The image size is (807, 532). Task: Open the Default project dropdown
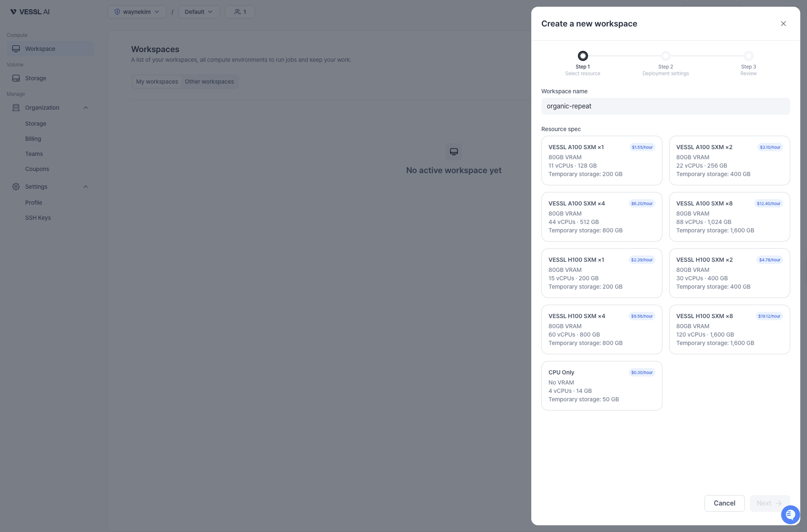[198, 12]
